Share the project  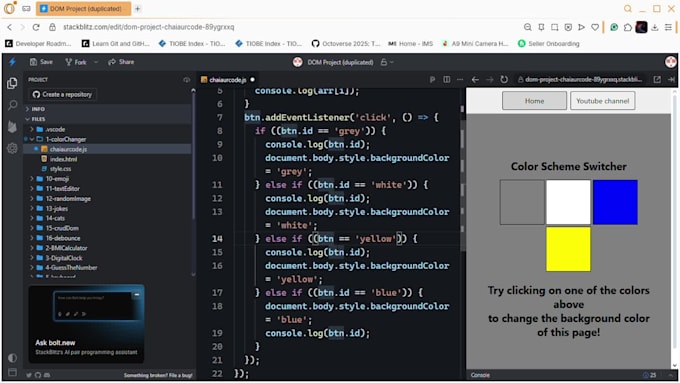click(121, 62)
